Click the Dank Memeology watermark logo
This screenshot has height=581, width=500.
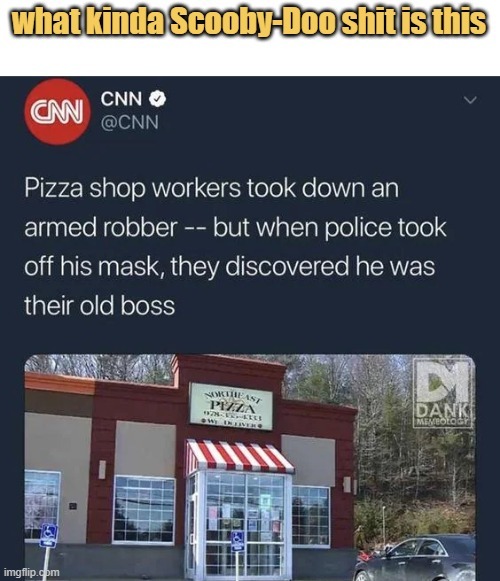tap(444, 392)
